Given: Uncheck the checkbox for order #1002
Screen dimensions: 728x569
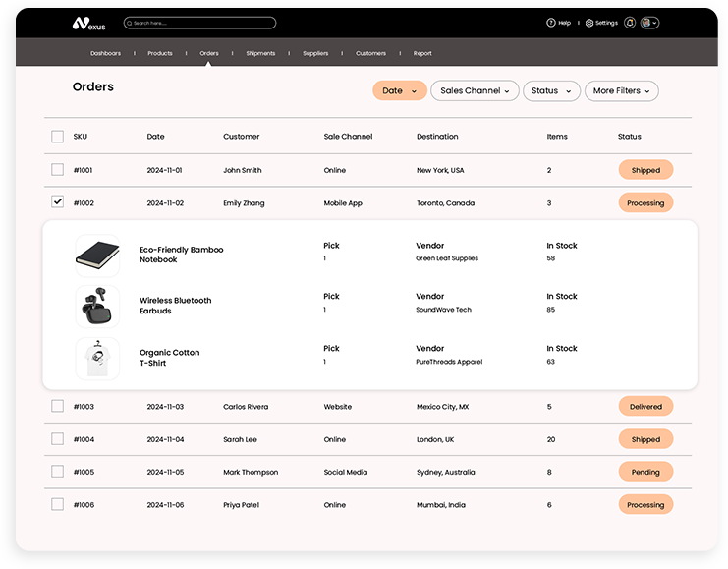Looking at the screenshot, I should click(x=57, y=202).
